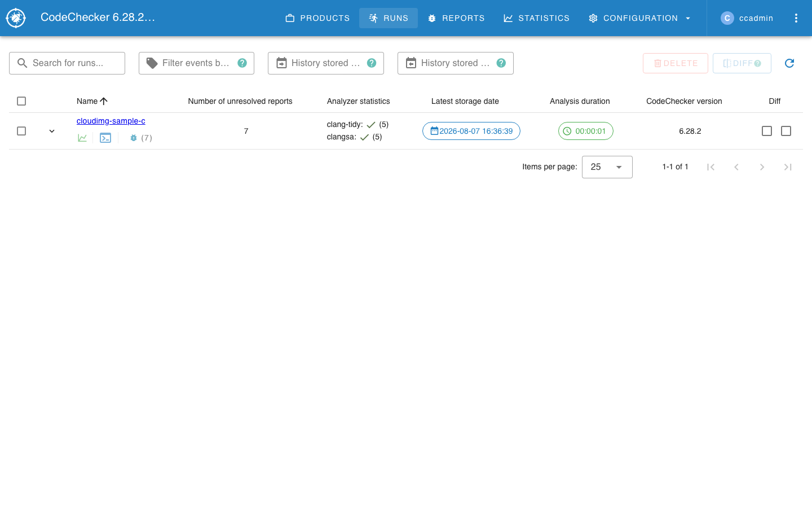
Task: Click the Diff button
Action: [742, 63]
